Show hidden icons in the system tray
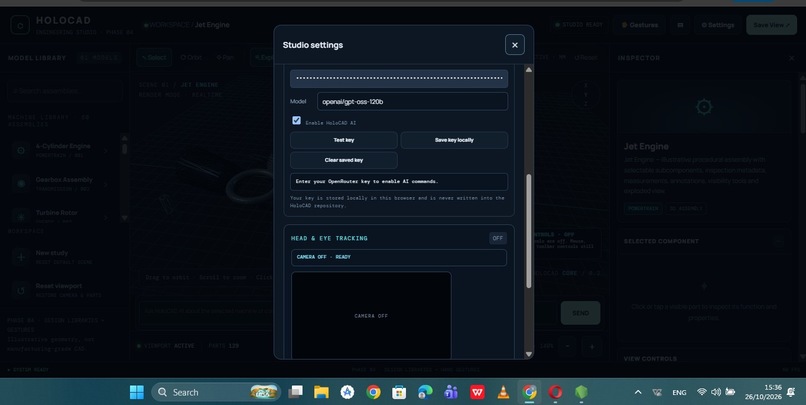This screenshot has width=806, height=405. point(638,392)
